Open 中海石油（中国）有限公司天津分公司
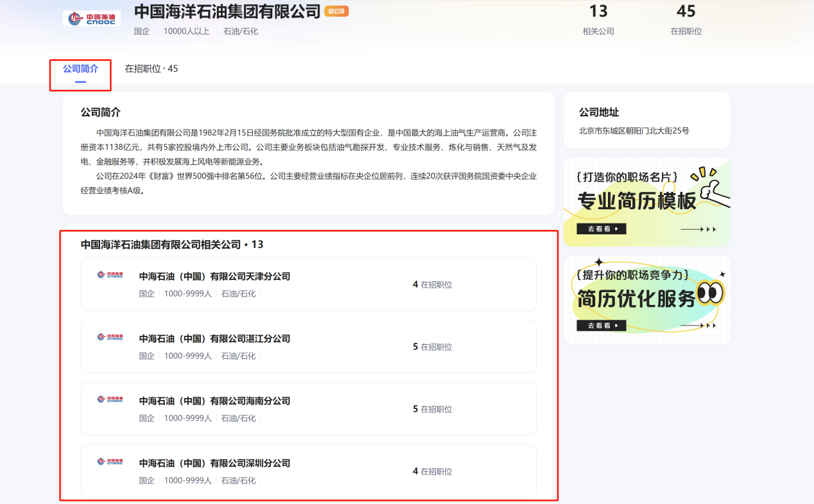This screenshot has height=504, width=814. [x=214, y=277]
